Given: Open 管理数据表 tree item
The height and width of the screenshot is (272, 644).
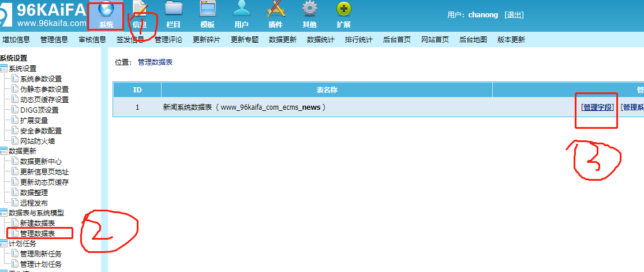Looking at the screenshot, I should coord(38,233).
